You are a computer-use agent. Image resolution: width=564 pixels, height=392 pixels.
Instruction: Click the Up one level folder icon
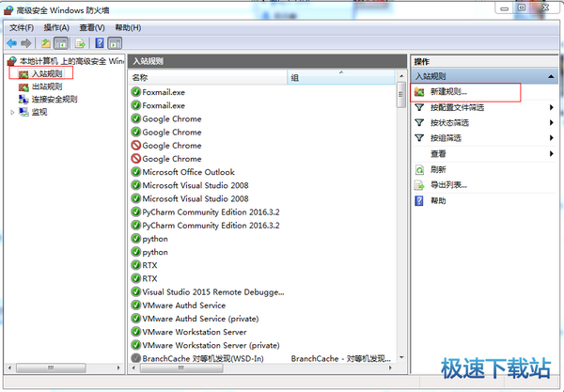[46, 43]
